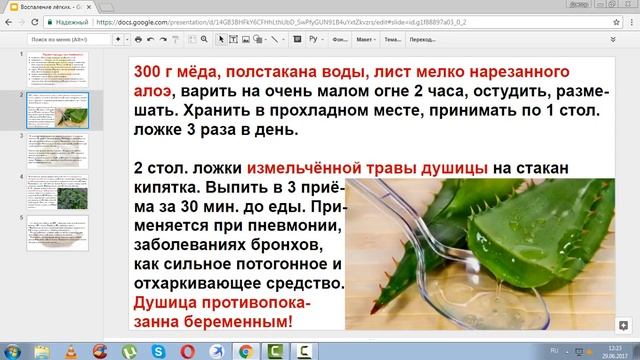The height and width of the screenshot is (360, 640).
Task: Click the green secure lock icon
Action: click(x=50, y=22)
